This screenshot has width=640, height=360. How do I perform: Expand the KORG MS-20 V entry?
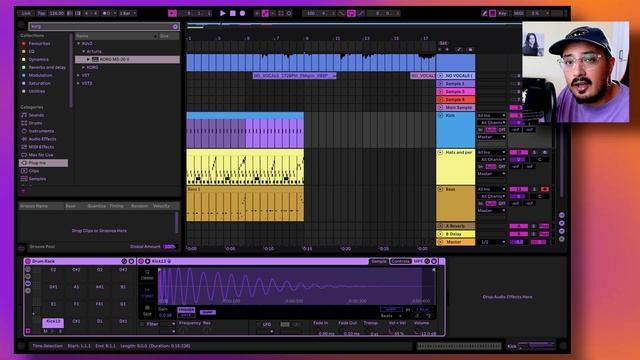(x=88, y=60)
